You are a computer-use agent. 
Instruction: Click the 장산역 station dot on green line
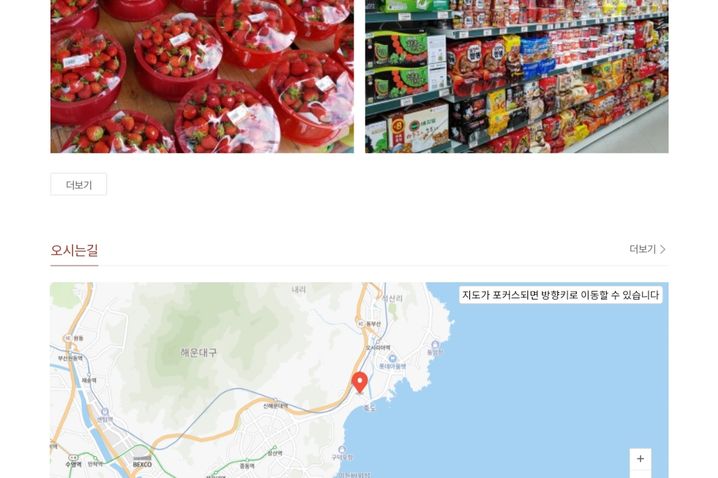pos(275,447)
